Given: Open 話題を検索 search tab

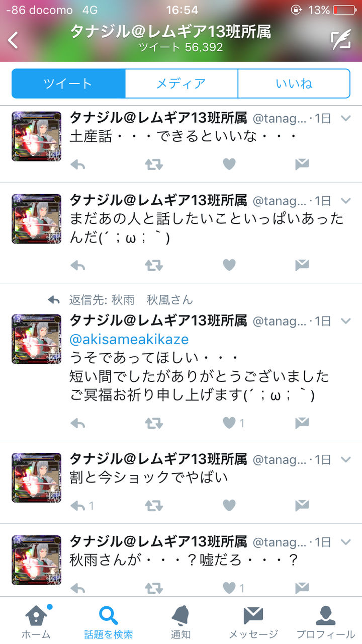Looking at the screenshot, I should [x=109, y=622].
